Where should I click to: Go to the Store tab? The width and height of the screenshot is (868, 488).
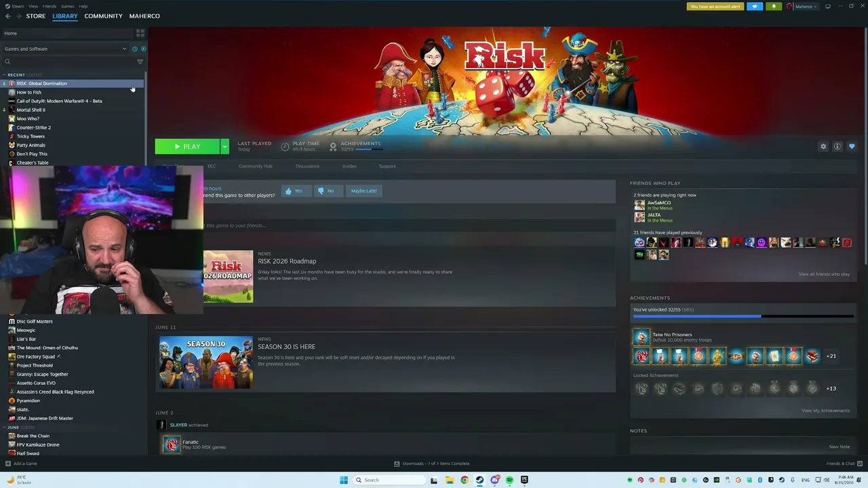click(36, 16)
